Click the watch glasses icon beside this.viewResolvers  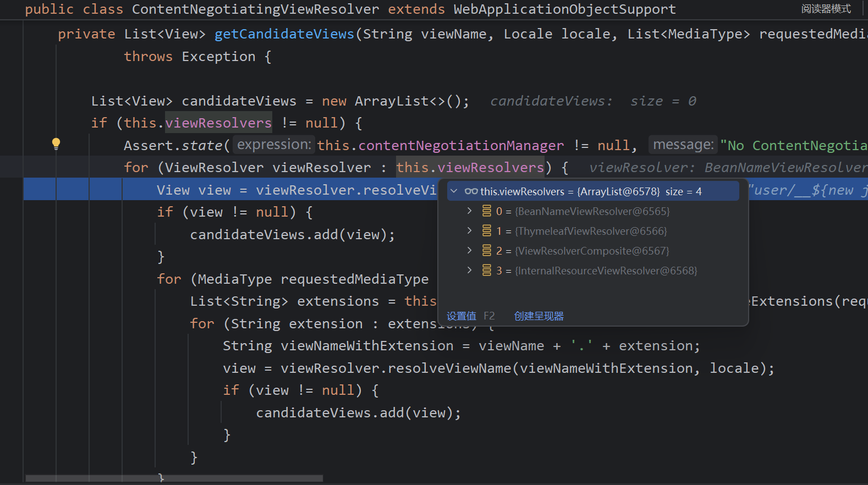(471, 191)
